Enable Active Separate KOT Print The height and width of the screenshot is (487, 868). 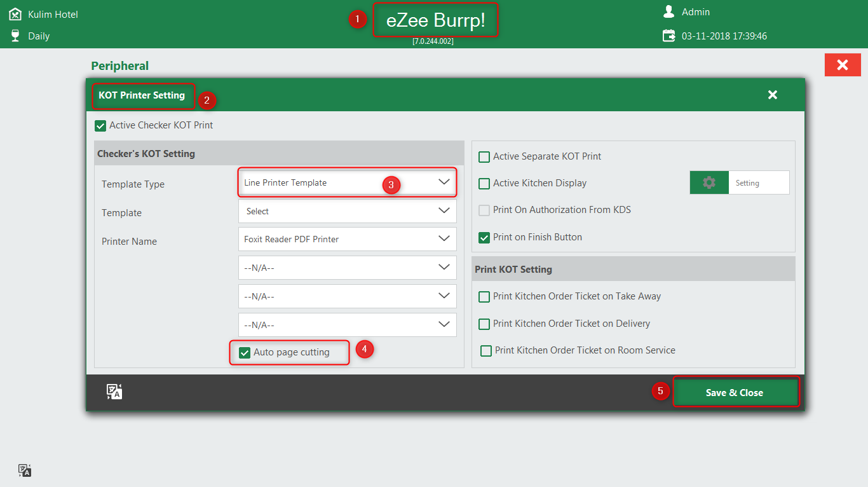[484, 156]
